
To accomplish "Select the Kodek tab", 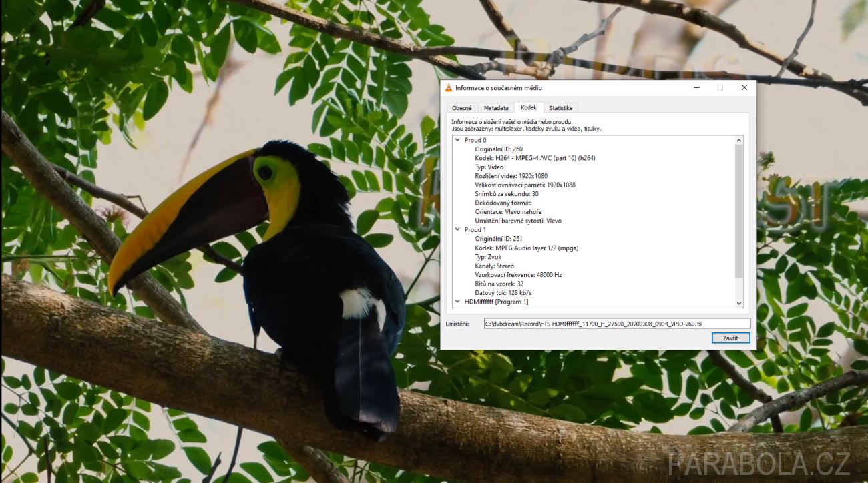I will (x=528, y=108).
